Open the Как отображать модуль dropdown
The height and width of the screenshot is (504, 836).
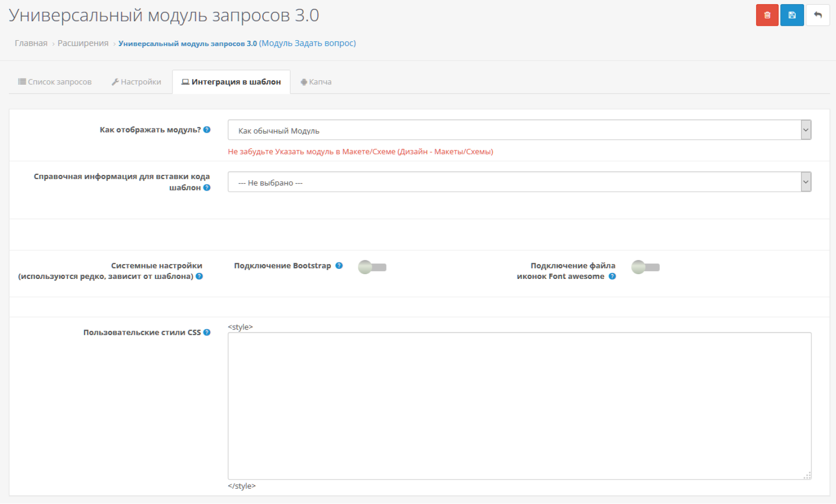point(519,130)
